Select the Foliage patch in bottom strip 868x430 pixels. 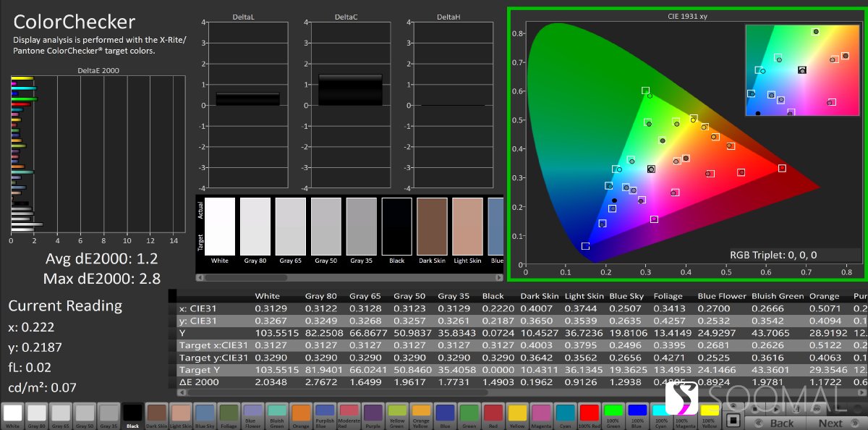tap(229, 414)
